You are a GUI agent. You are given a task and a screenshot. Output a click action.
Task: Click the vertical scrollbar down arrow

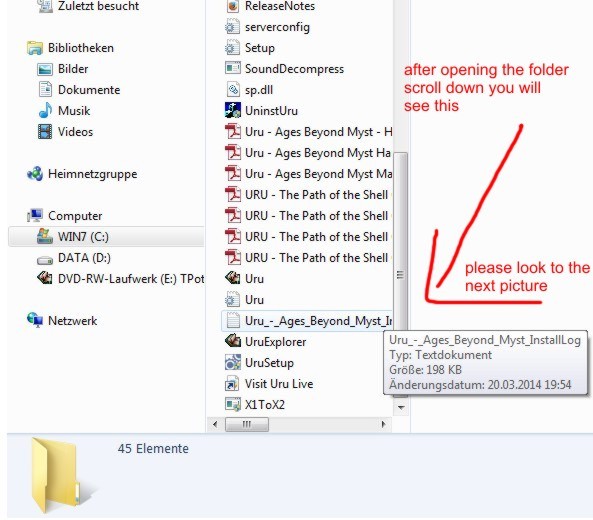pyautogui.click(x=401, y=408)
